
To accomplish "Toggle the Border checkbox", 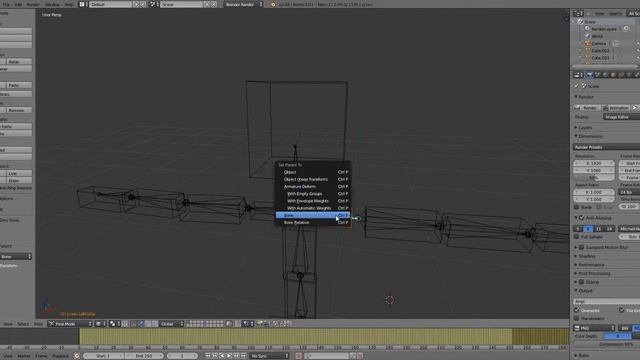I will (577, 207).
